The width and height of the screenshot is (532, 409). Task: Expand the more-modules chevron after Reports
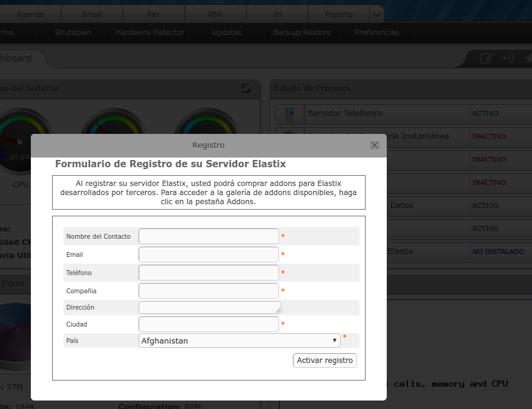coord(376,14)
